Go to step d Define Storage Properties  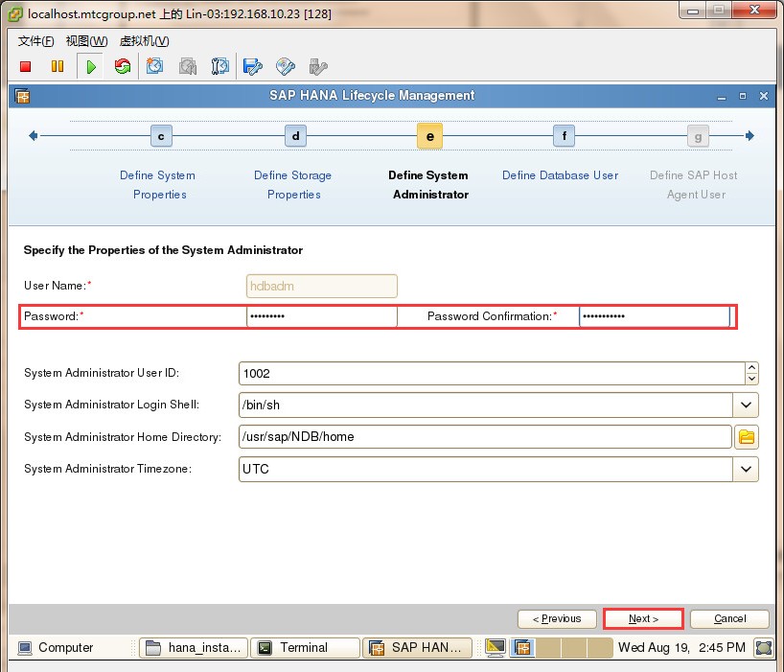point(295,136)
